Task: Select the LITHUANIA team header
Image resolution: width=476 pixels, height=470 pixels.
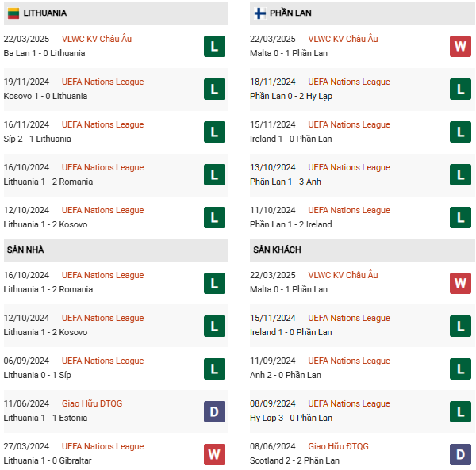Action: tap(116, 13)
